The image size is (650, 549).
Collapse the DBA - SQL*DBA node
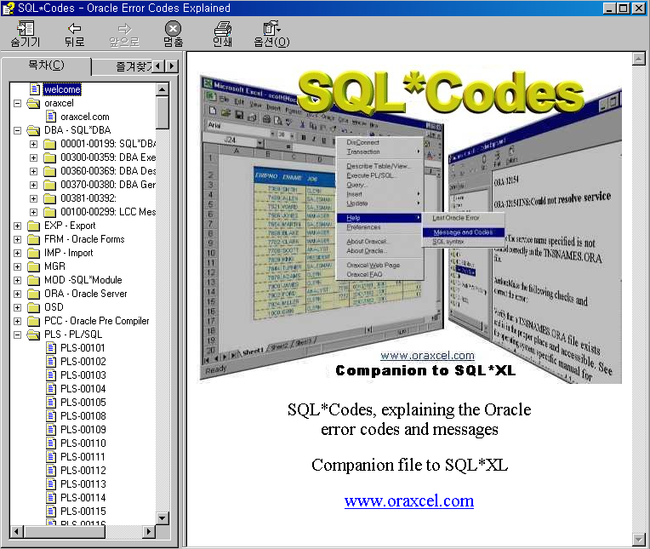tap(17, 131)
